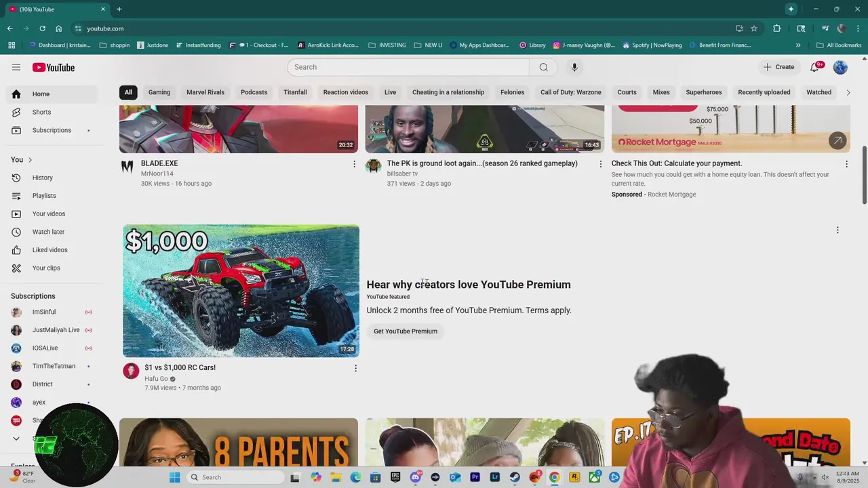The image size is (868, 488).
Task: Select the All filter chip
Action: tap(128, 92)
